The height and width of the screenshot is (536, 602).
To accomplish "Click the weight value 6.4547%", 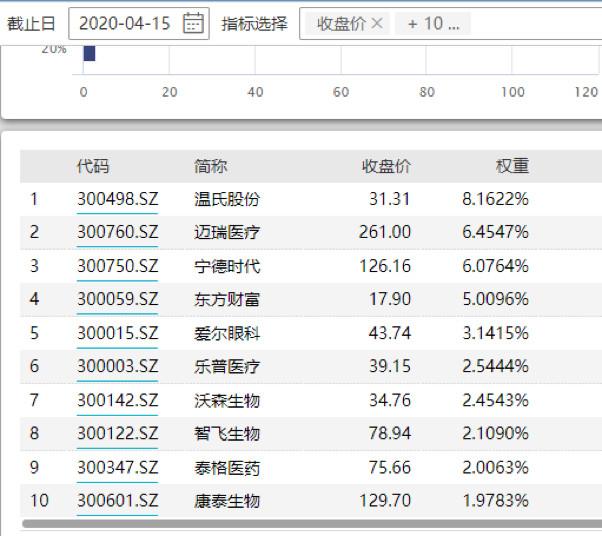I will point(495,232).
